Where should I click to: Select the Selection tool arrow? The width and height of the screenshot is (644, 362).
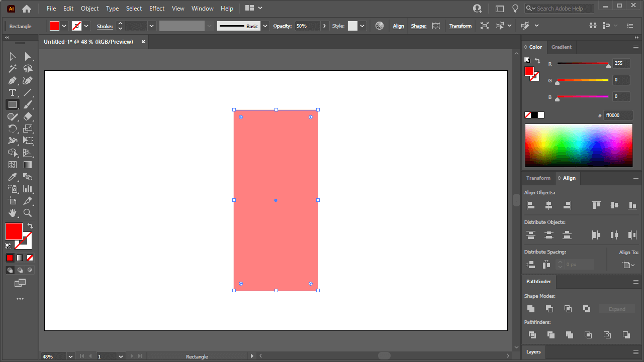13,57
